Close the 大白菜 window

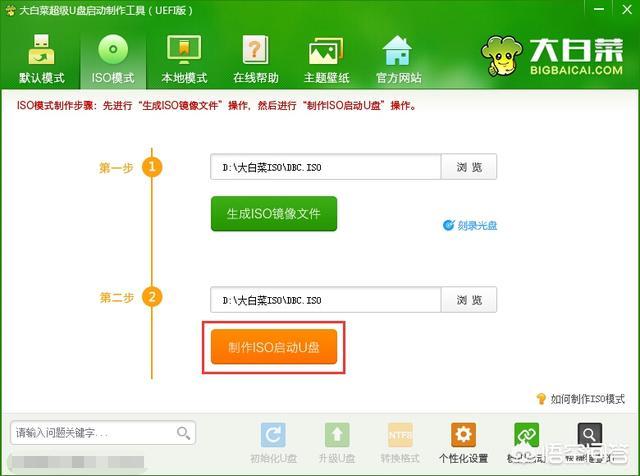coord(627,9)
